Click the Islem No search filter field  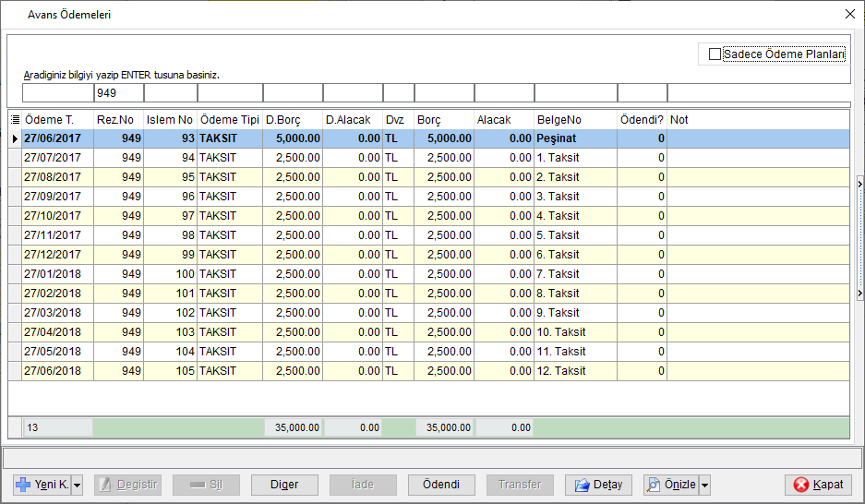(x=171, y=92)
